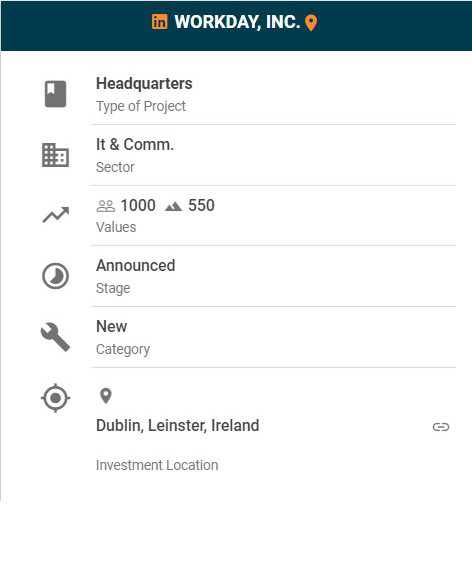Click the bookmark icon for Type of Project
This screenshot has height=567, width=472.
pos(55,94)
